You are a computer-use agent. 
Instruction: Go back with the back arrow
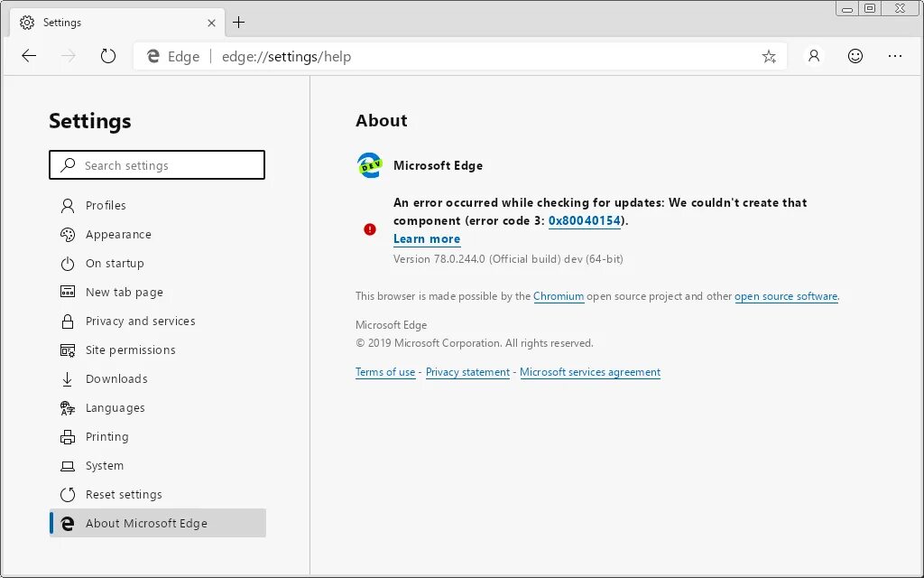click(x=29, y=56)
